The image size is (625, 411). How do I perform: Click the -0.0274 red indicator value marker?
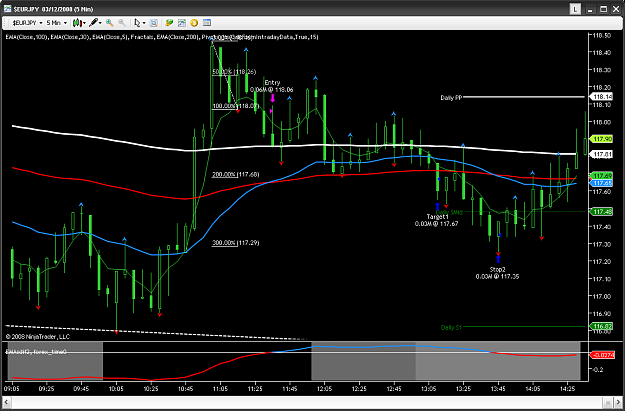point(603,355)
